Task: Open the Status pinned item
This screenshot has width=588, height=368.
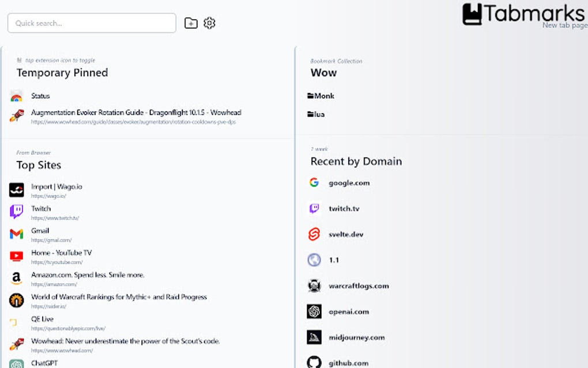Action: click(40, 96)
